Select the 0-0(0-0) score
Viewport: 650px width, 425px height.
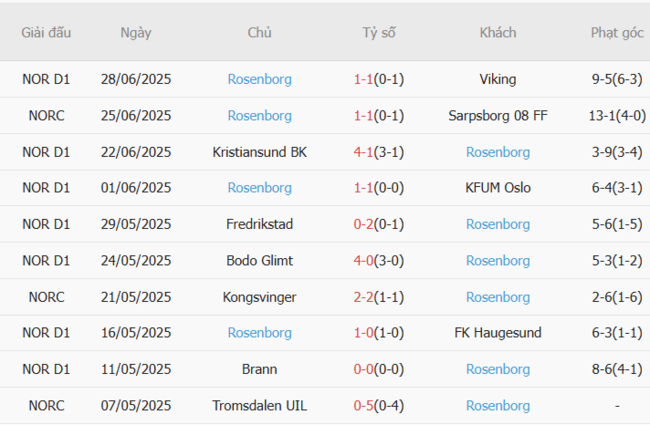(x=379, y=369)
